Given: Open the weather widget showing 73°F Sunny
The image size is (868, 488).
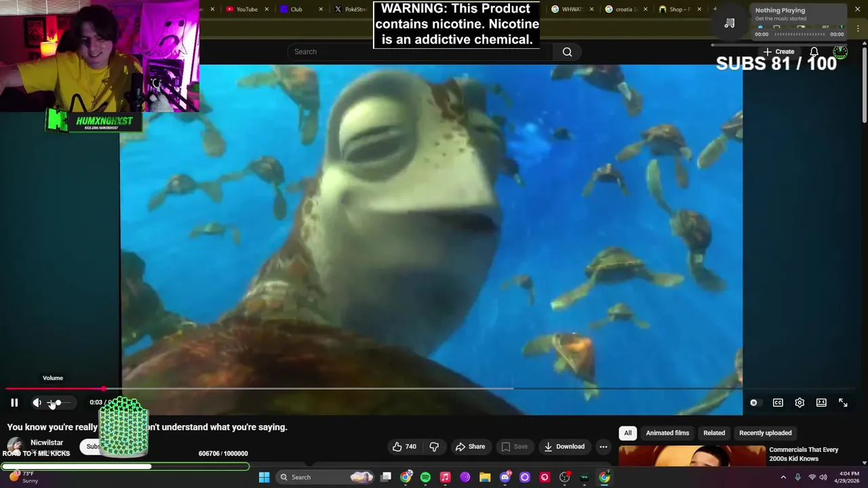Looking at the screenshot, I should tap(24, 477).
